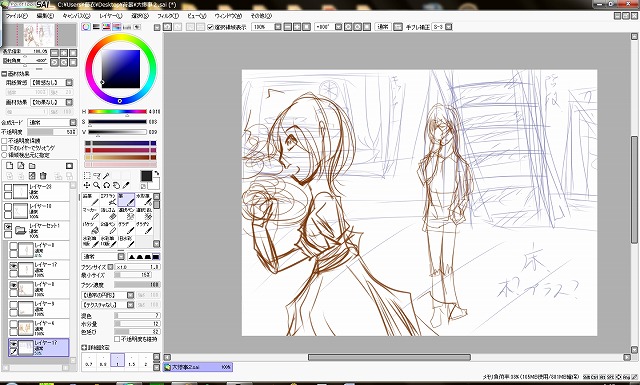Screen dimensions: 640x385
Task: Open the stabilizer (手ブレ補正) S-3 dropdown
Action: (449, 27)
